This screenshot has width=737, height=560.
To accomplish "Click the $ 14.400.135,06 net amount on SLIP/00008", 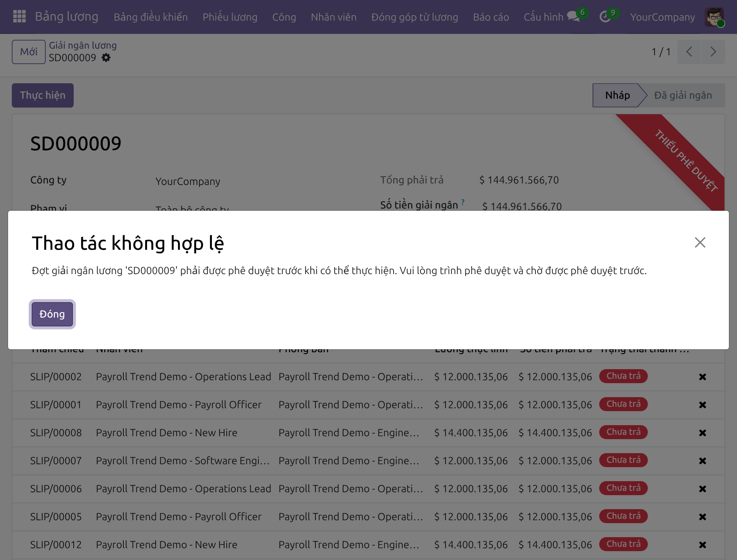I will (471, 433).
